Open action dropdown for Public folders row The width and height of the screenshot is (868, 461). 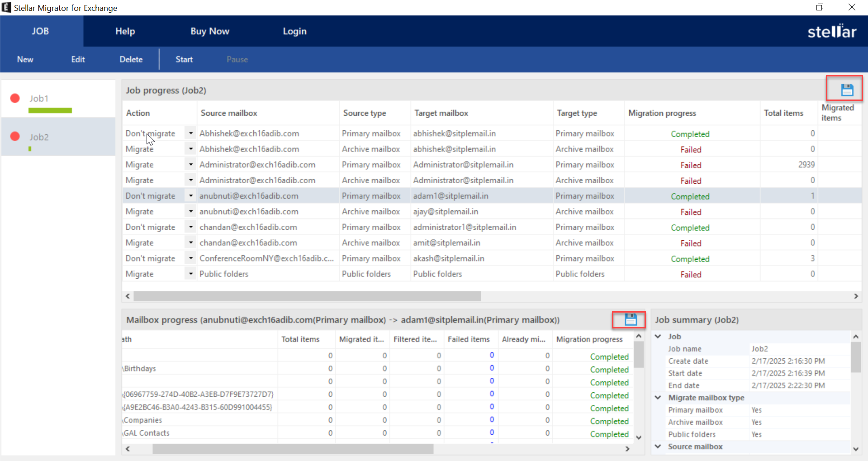(x=190, y=274)
